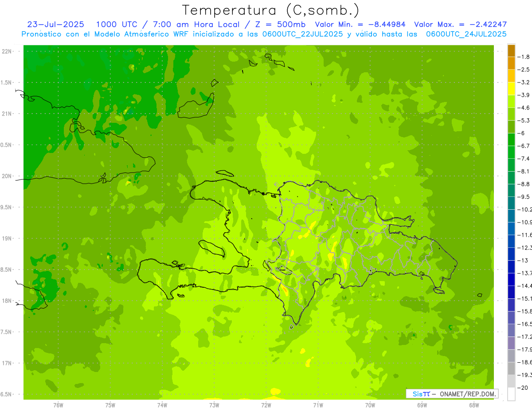This screenshot has height=411, width=532.
Task: Click the '75W' longitude label
Action: point(110,405)
